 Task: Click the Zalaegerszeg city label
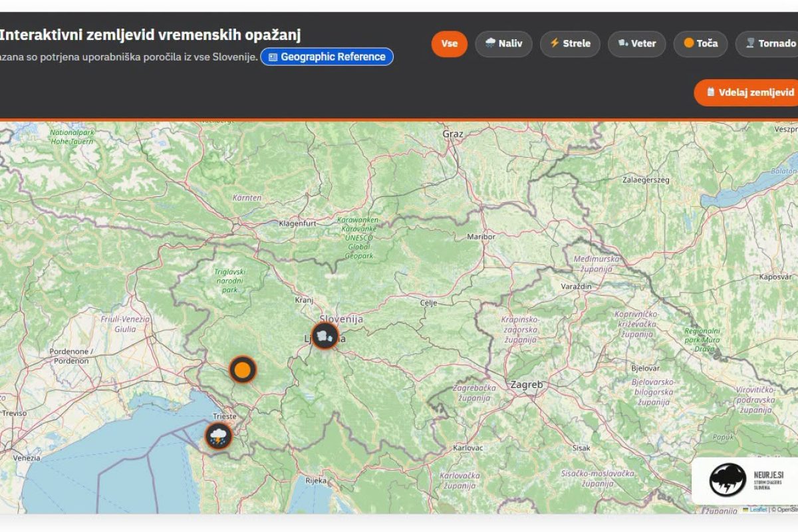[x=645, y=180]
